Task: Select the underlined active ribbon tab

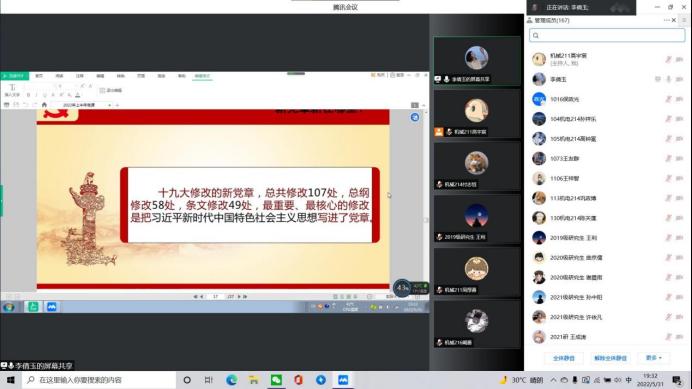Action: [203, 76]
